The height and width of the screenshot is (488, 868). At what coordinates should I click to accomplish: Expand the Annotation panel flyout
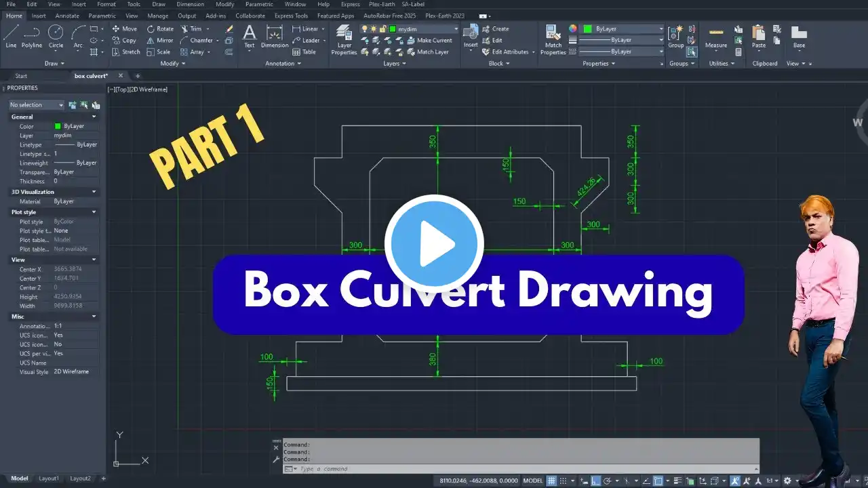pyautogui.click(x=283, y=64)
